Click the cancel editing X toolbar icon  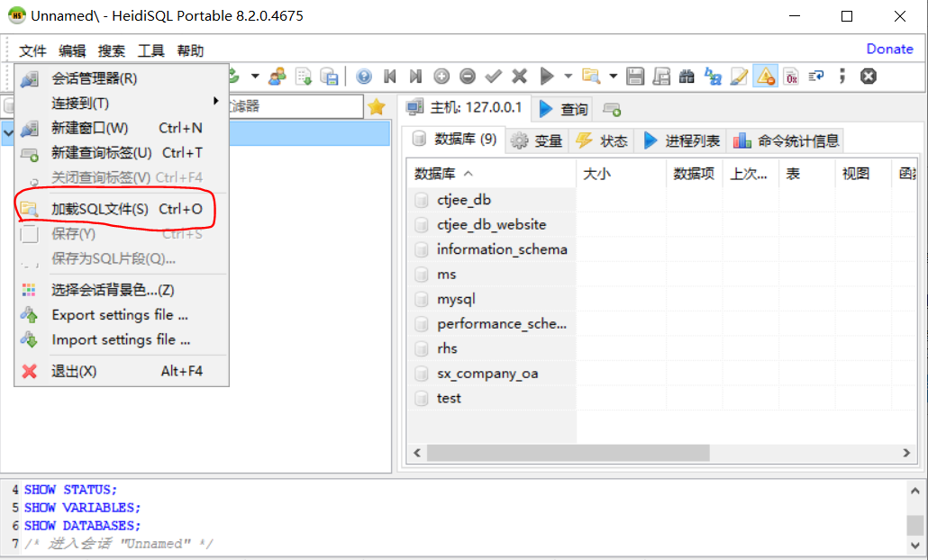[520, 77]
